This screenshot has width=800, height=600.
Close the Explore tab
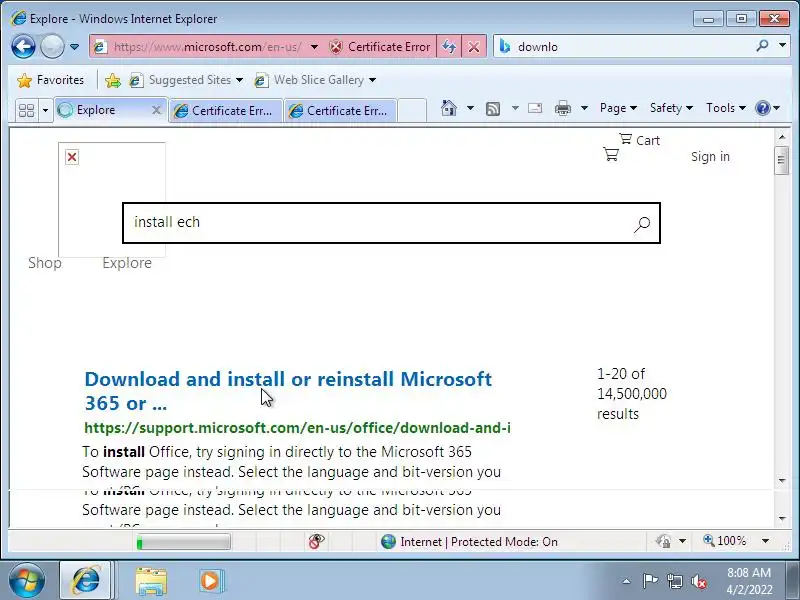[157, 110]
